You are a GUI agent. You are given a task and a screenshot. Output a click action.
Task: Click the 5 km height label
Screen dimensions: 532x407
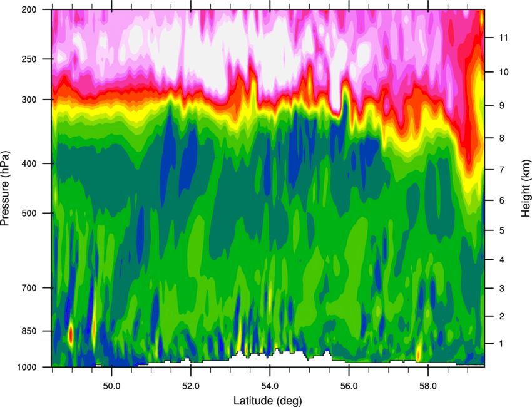pyautogui.click(x=501, y=230)
